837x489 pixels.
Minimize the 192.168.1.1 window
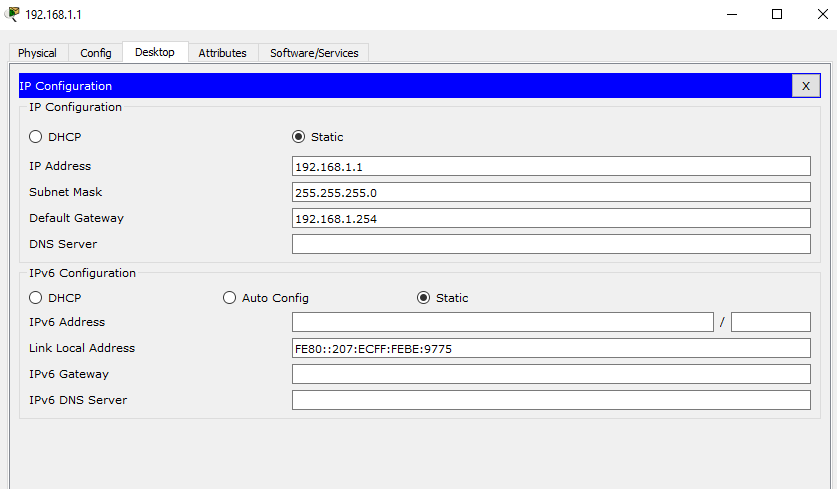click(x=732, y=14)
